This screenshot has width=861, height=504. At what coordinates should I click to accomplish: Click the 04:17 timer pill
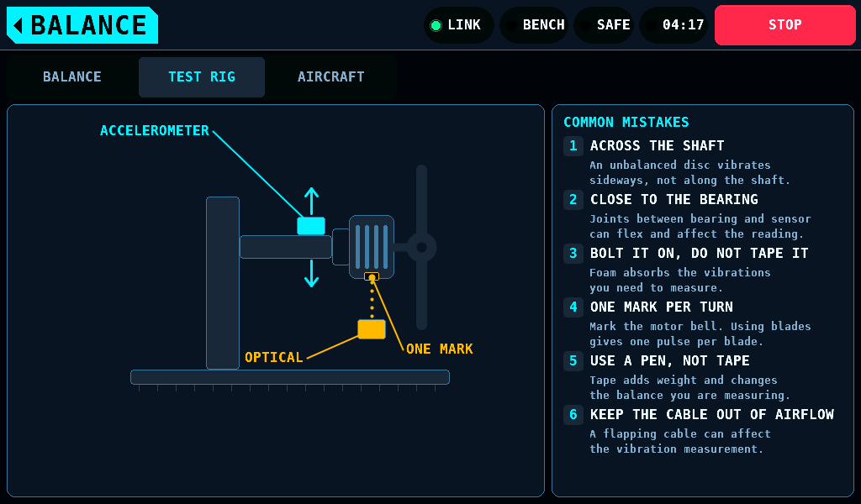[673, 25]
